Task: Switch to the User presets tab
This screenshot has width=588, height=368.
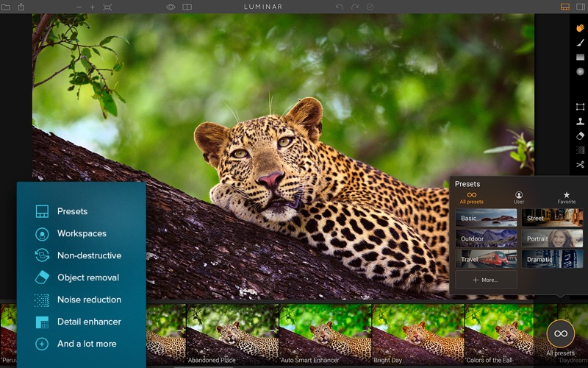Action: 519,197
